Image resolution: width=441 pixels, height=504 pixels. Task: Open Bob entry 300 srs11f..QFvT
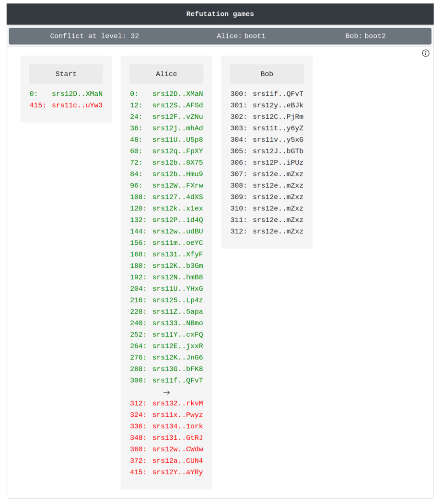point(278,94)
